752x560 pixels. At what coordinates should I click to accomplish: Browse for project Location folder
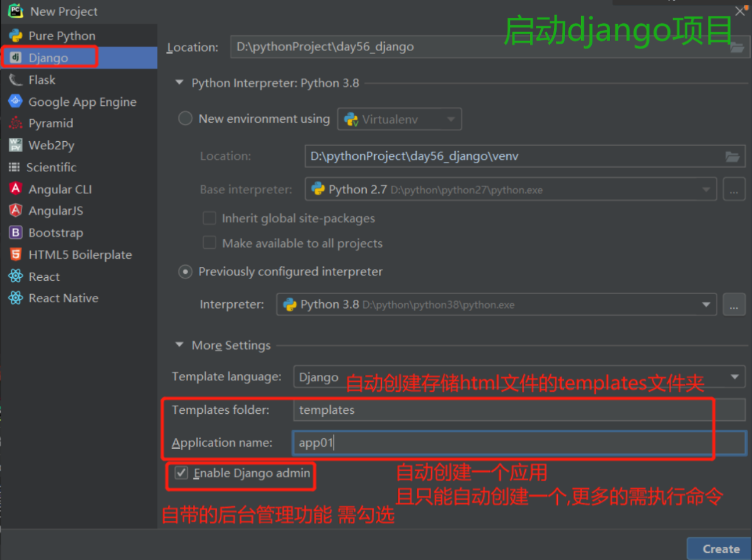point(737,47)
